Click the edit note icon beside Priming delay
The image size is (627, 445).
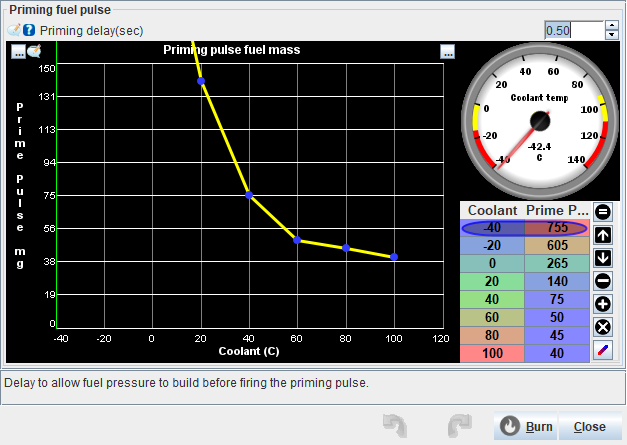(14, 30)
